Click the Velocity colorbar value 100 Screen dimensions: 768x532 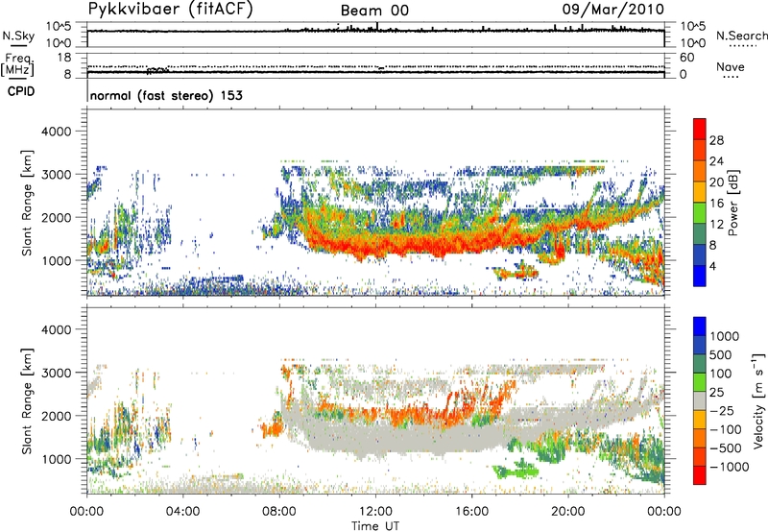[x=721, y=374]
